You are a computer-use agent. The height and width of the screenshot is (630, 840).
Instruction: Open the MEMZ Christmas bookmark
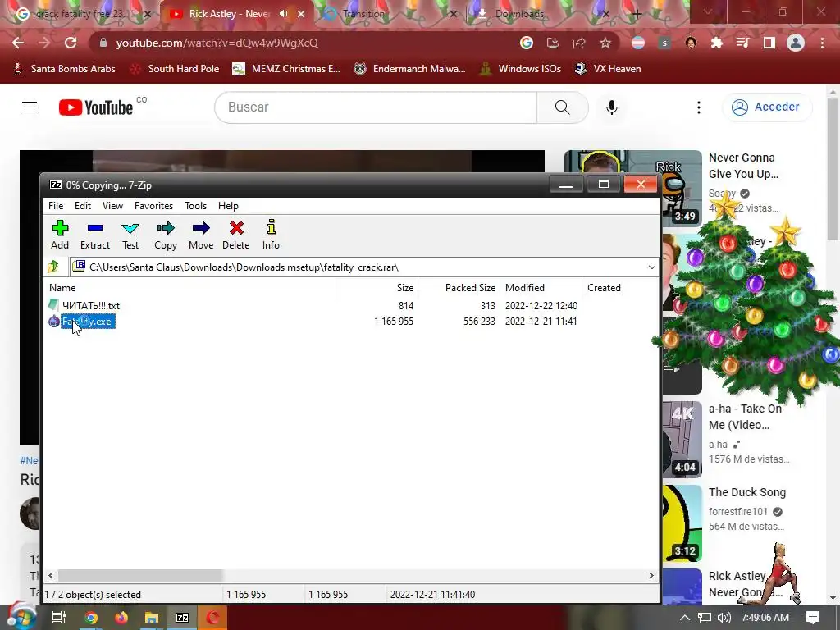click(286, 69)
